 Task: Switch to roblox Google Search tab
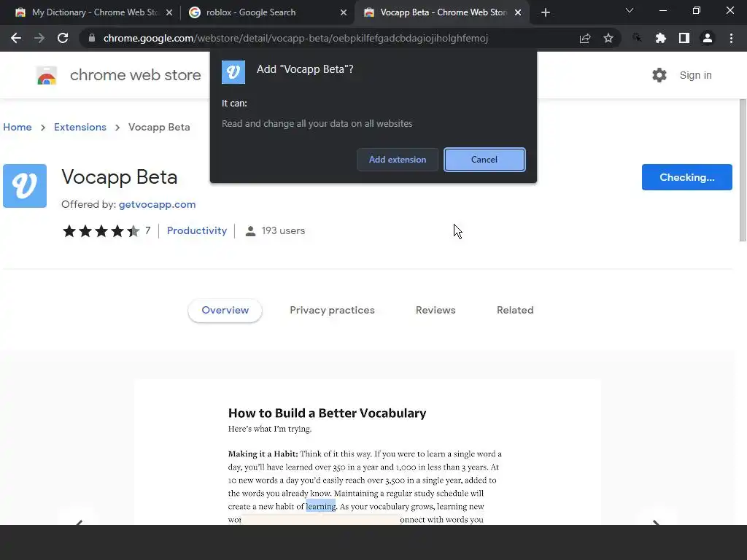268,12
